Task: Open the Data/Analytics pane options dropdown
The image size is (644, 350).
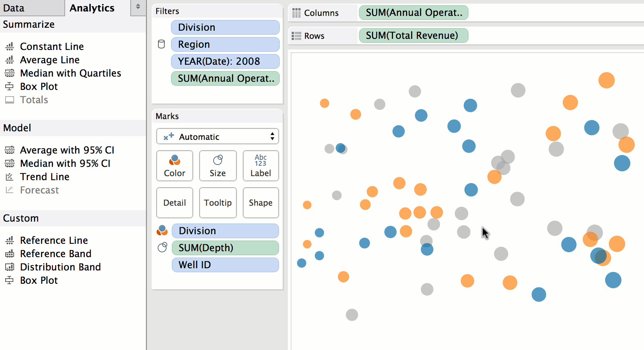Action: [x=138, y=7]
